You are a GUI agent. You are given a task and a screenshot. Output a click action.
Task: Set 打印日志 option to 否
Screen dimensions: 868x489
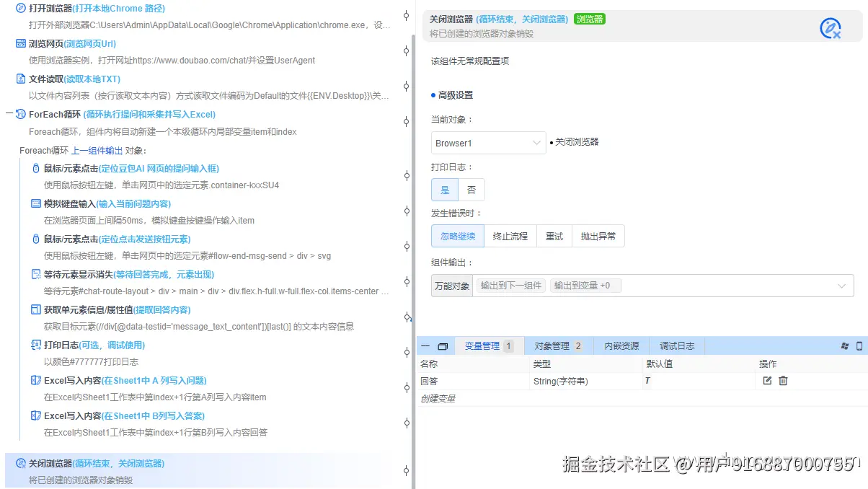click(x=471, y=190)
